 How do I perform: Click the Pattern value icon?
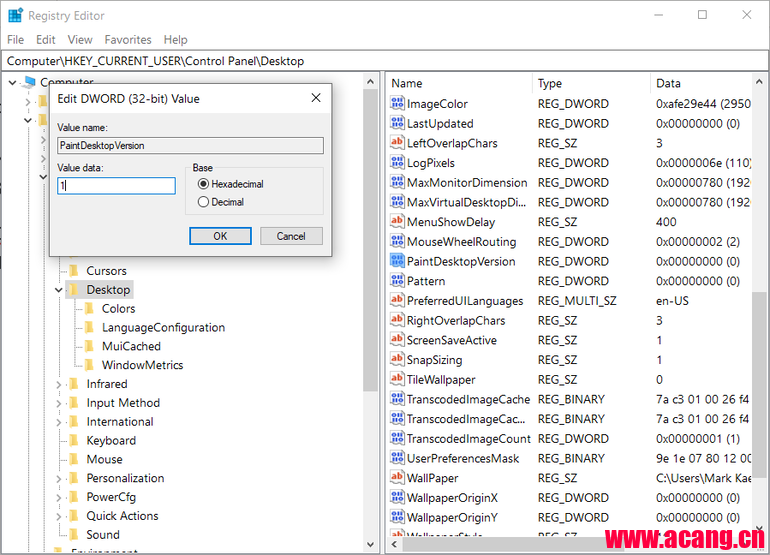click(x=397, y=280)
